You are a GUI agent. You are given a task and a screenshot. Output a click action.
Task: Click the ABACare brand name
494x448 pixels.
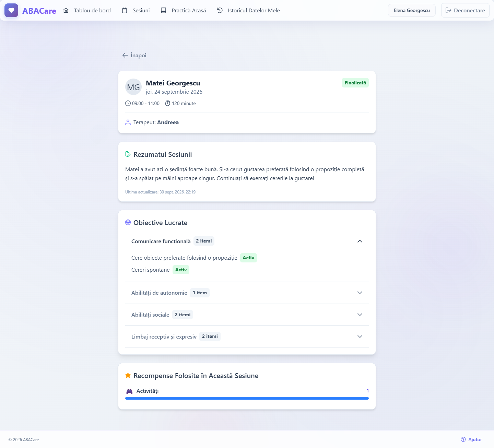(x=39, y=11)
